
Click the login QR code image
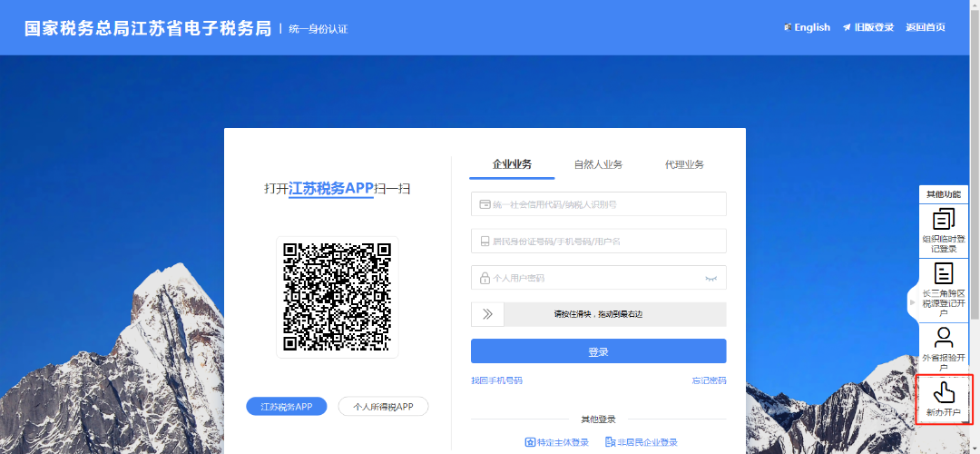click(337, 296)
